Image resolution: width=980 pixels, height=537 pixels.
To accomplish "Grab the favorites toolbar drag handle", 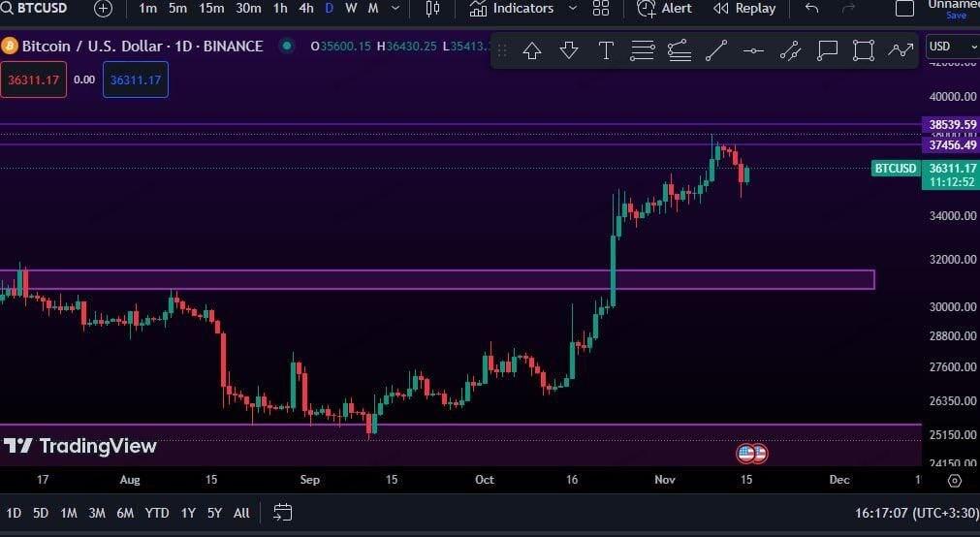I will click(x=502, y=50).
